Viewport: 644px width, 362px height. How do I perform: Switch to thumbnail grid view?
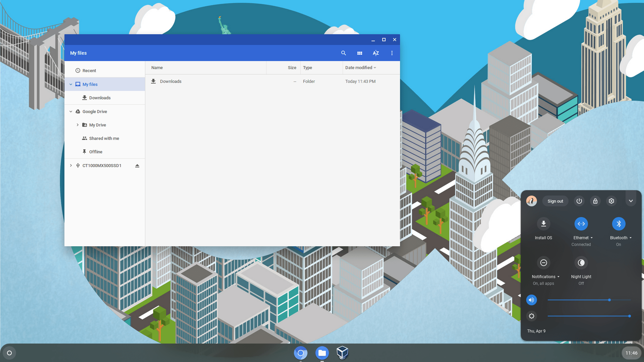coord(359,53)
